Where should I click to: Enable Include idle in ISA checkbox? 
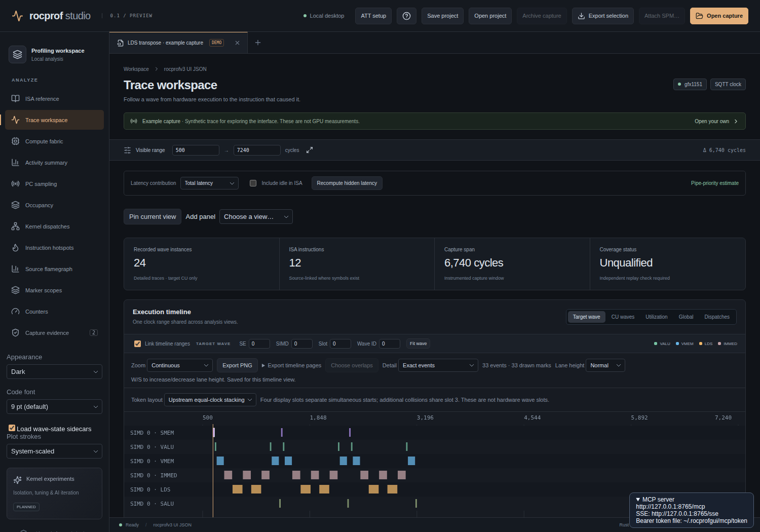tap(253, 183)
